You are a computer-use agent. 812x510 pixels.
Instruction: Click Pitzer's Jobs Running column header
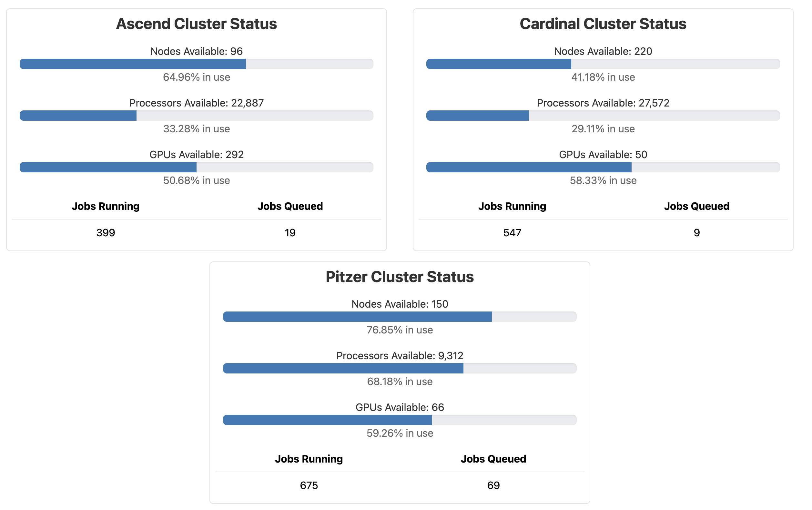click(309, 459)
